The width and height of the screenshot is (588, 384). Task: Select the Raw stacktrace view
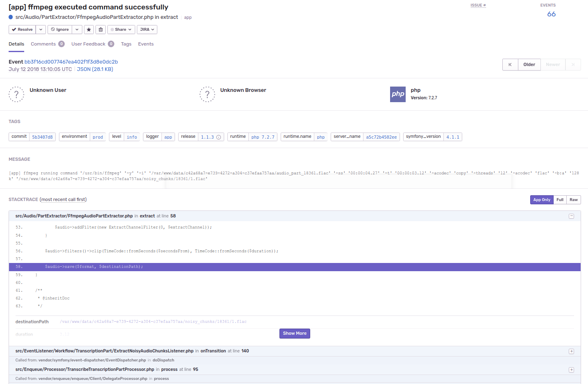(574, 200)
